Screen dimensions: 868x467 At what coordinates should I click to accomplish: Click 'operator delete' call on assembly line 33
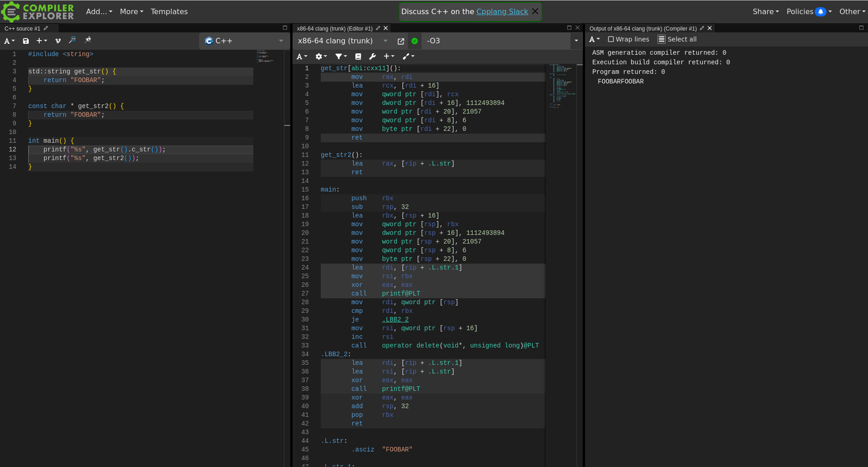pyautogui.click(x=445, y=346)
